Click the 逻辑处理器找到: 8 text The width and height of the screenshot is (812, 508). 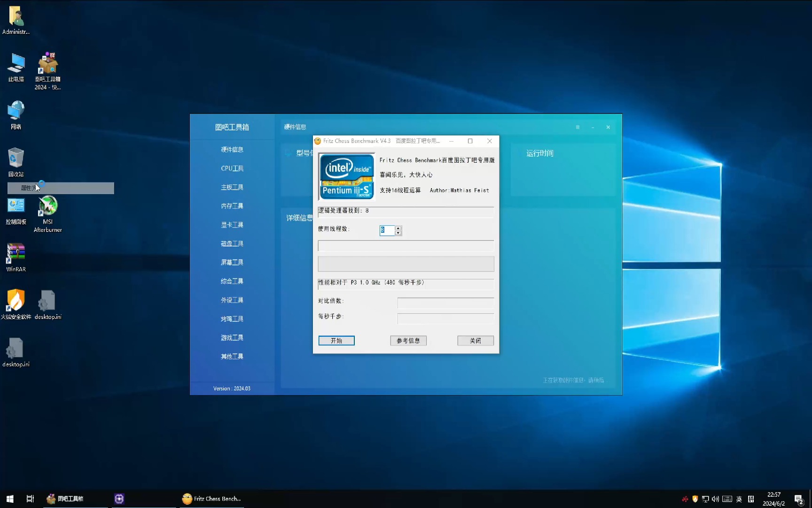[344, 211]
